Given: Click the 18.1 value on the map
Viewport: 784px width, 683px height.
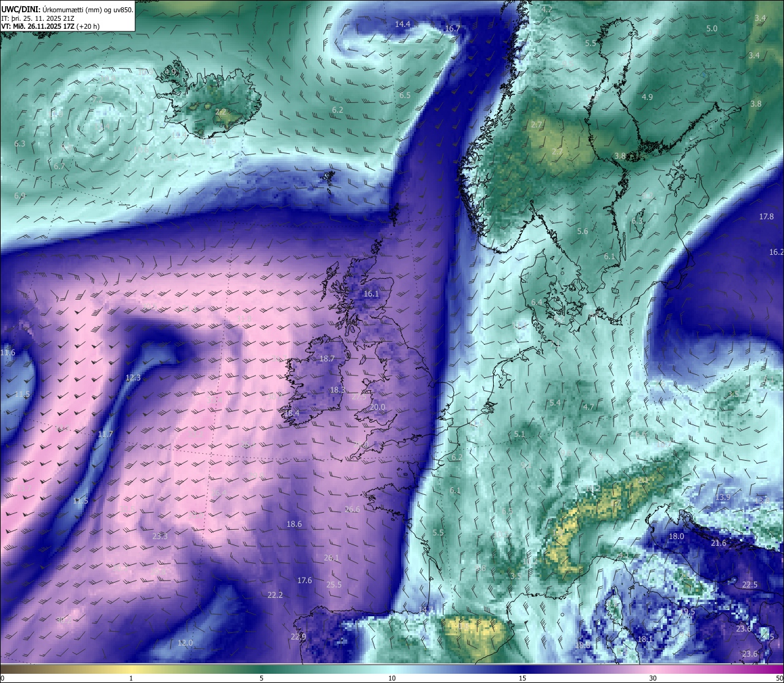Looking at the screenshot, I should (646, 640).
